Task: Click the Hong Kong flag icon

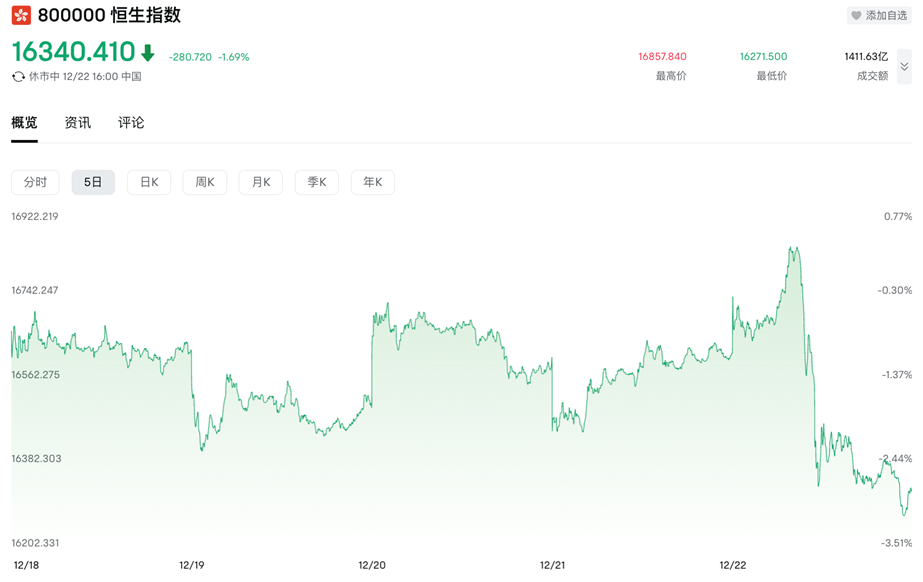Action: coord(21,15)
